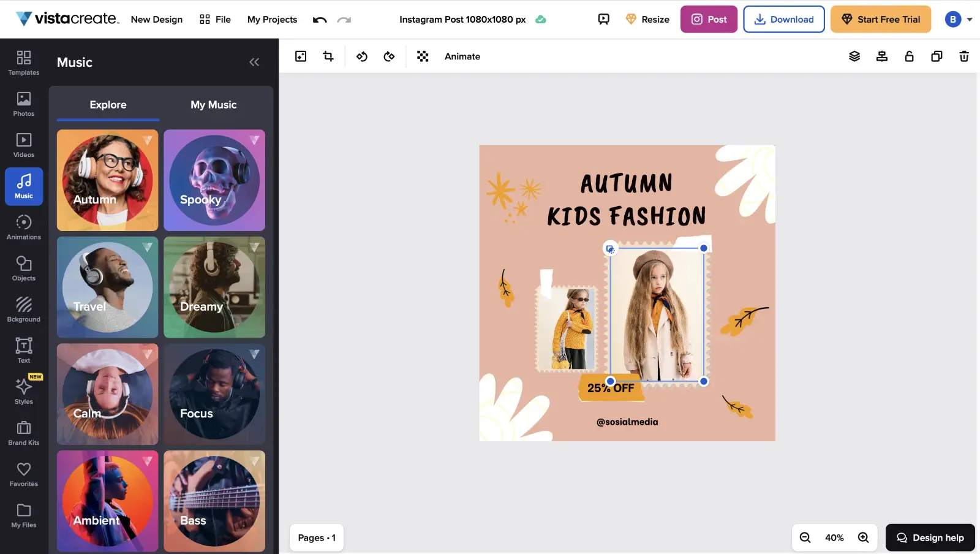The image size is (980, 554).
Task: Click New Design in the top bar
Action: click(x=157, y=20)
